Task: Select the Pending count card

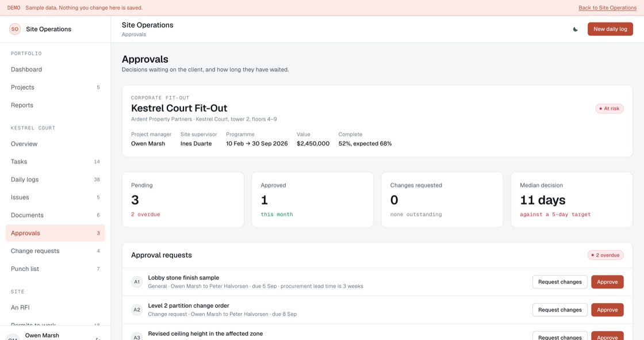Action: click(183, 200)
